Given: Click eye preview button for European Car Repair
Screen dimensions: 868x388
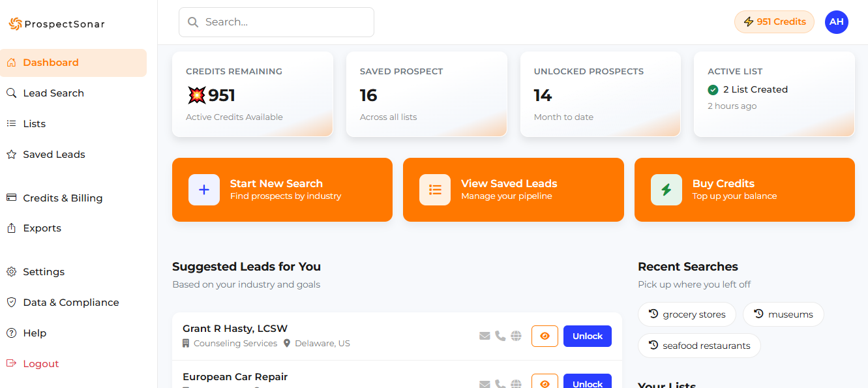Looking at the screenshot, I should (x=545, y=383).
